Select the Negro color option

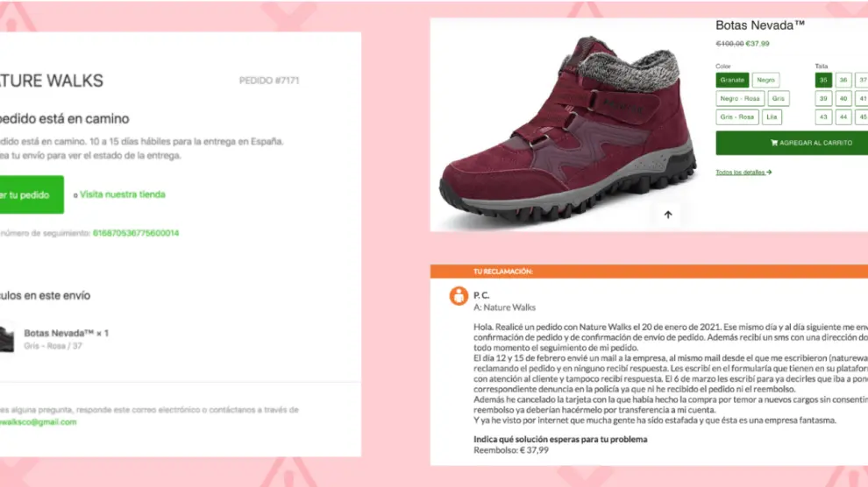pyautogui.click(x=765, y=81)
